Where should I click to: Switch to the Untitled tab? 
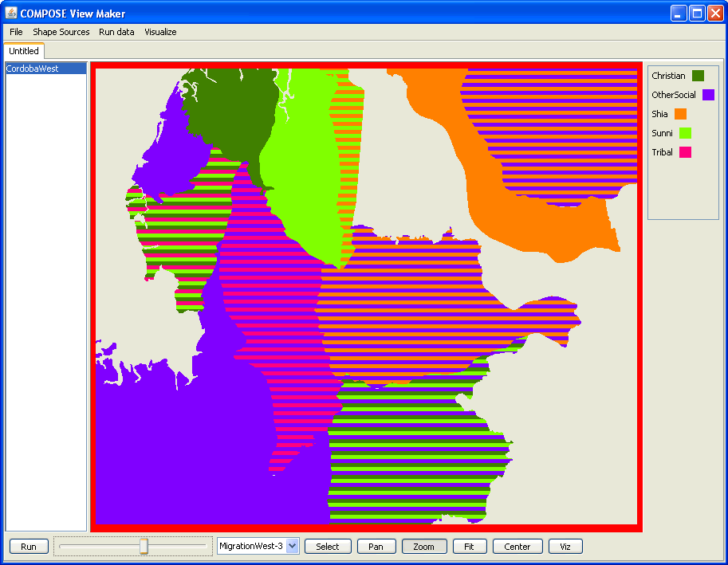tap(24, 51)
